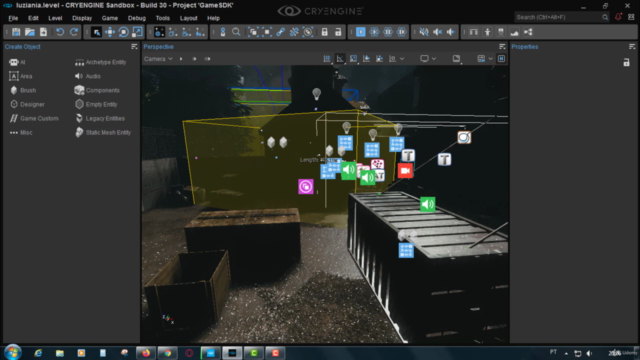Open the notifications bell icon
The width and height of the screenshot is (640, 360).
(618, 17)
